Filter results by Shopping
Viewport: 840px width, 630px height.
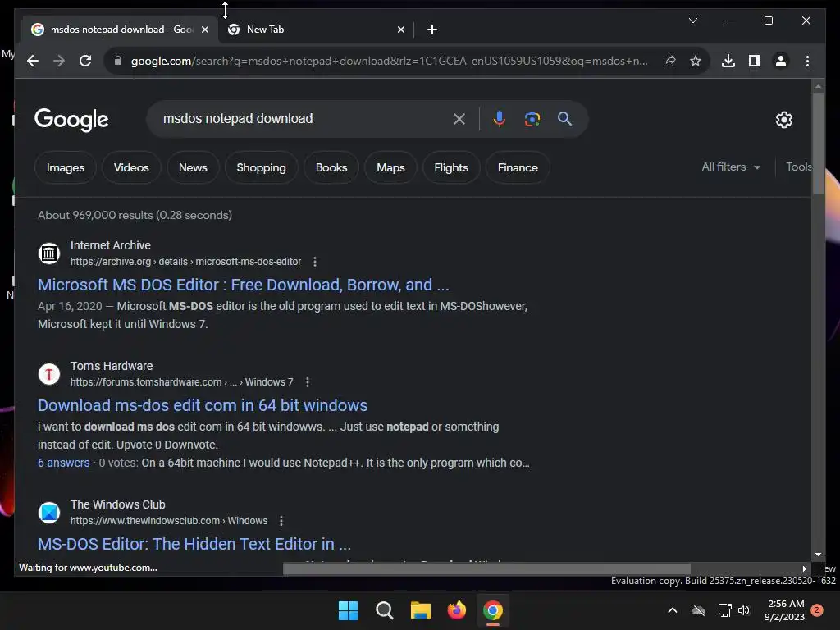(262, 167)
